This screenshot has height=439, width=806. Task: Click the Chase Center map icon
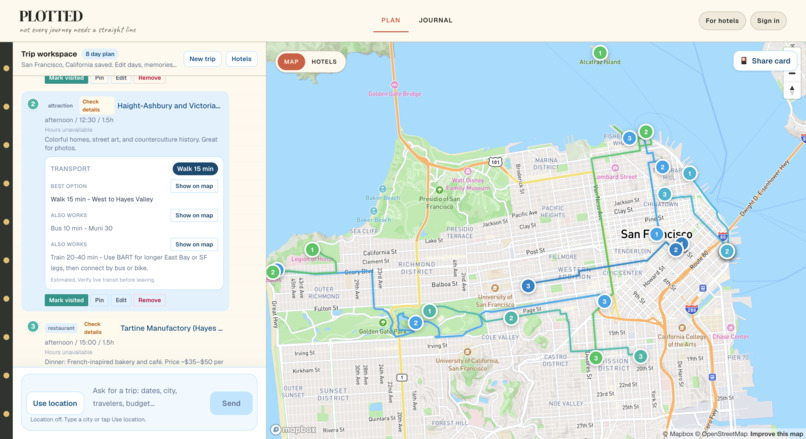(730, 327)
